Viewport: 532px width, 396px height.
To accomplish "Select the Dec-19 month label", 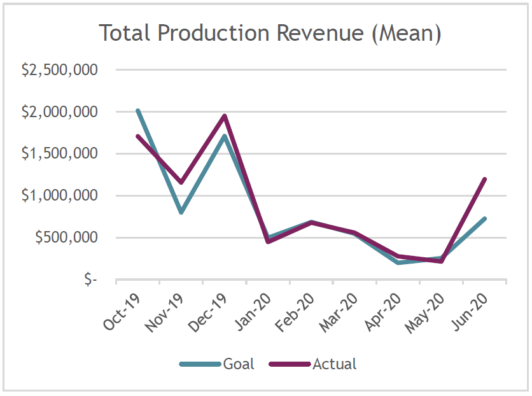I will coord(207,313).
